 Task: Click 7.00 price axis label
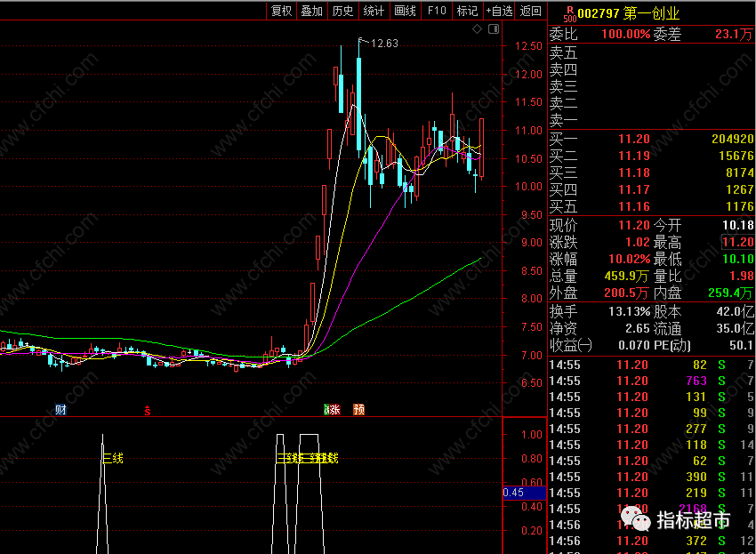pyautogui.click(x=532, y=356)
